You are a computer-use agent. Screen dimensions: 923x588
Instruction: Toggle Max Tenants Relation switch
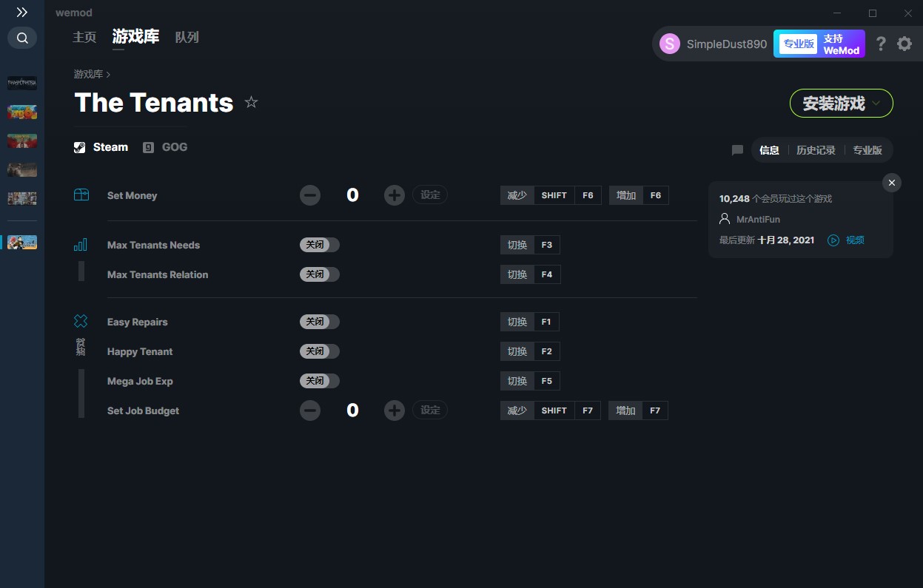(320, 274)
